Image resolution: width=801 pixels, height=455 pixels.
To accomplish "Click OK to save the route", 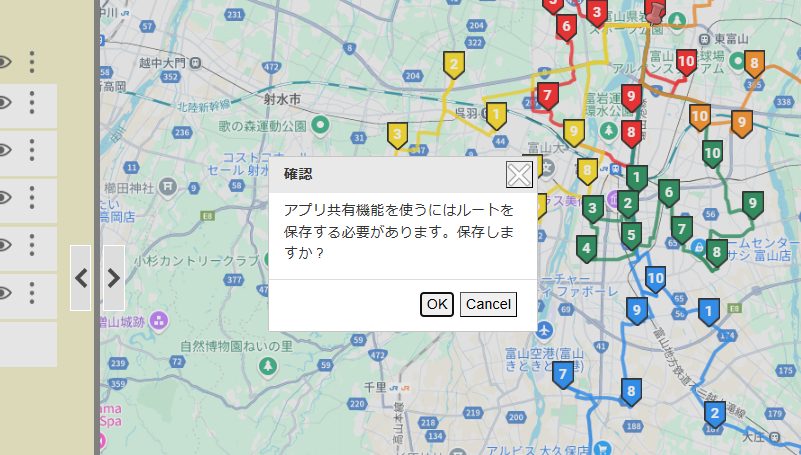I will [436, 304].
